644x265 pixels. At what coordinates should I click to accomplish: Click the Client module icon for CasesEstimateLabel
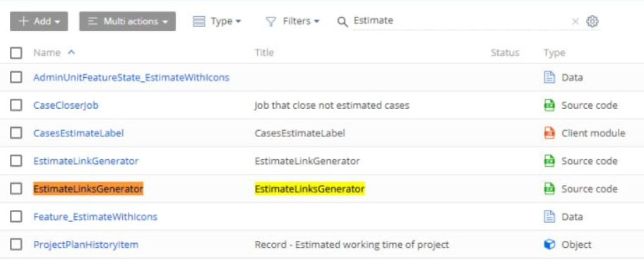click(549, 133)
